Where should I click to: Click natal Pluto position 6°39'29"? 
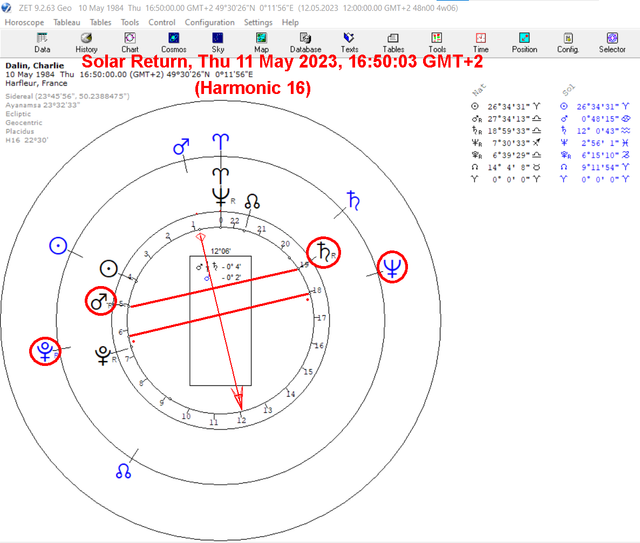(509, 155)
